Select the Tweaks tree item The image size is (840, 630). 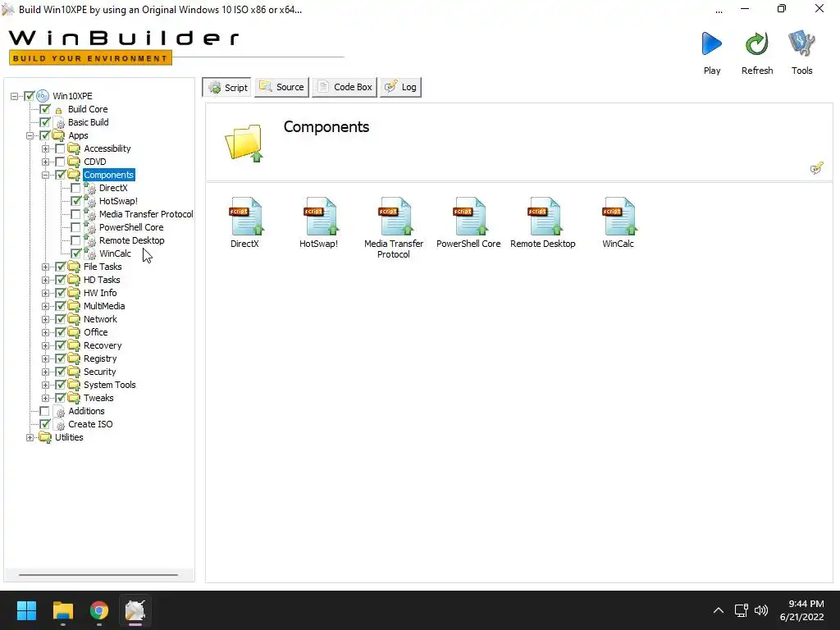click(98, 398)
